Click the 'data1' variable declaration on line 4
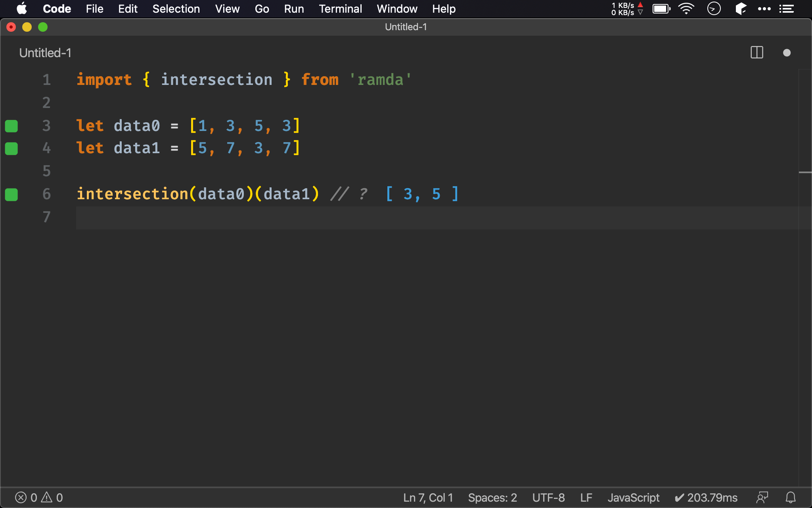 pos(137,148)
